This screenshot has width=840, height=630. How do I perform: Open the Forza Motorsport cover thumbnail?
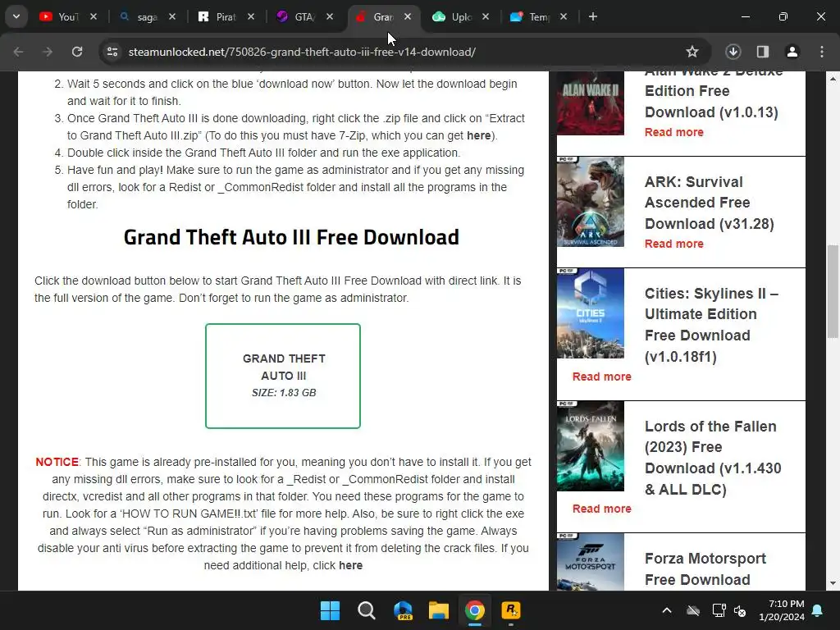click(x=591, y=562)
